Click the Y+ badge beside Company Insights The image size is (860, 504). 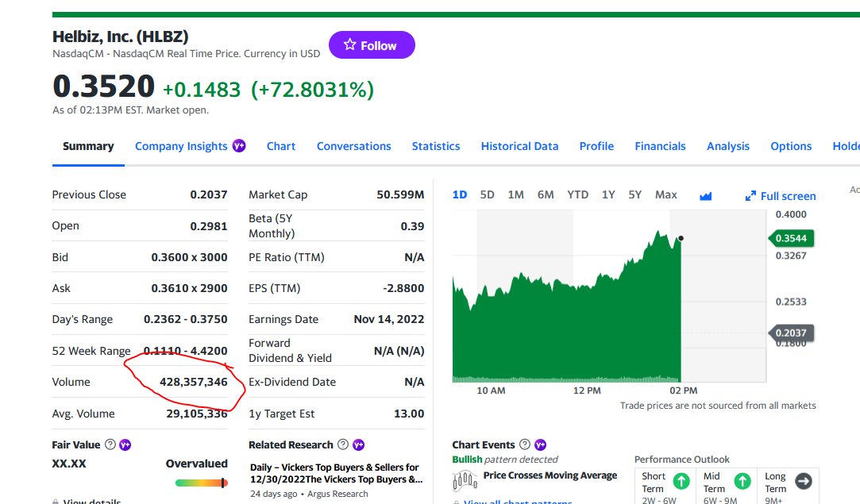[x=238, y=146]
